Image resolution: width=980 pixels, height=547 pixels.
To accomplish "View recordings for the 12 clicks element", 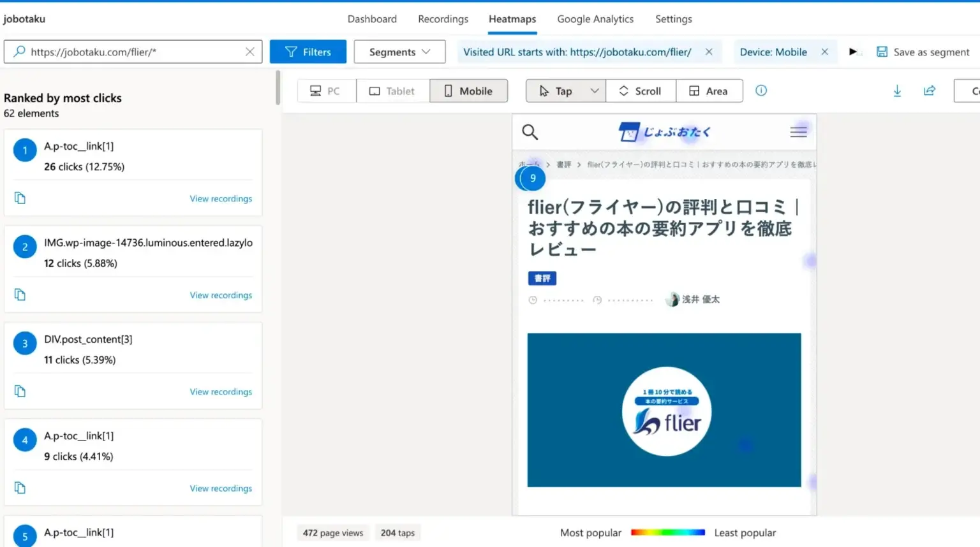I will click(221, 295).
